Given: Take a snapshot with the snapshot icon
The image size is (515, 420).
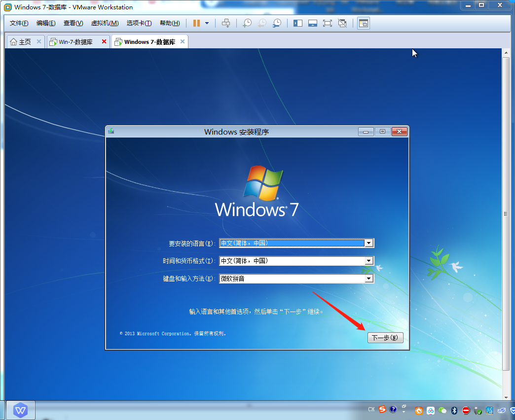Looking at the screenshot, I should 247,23.
